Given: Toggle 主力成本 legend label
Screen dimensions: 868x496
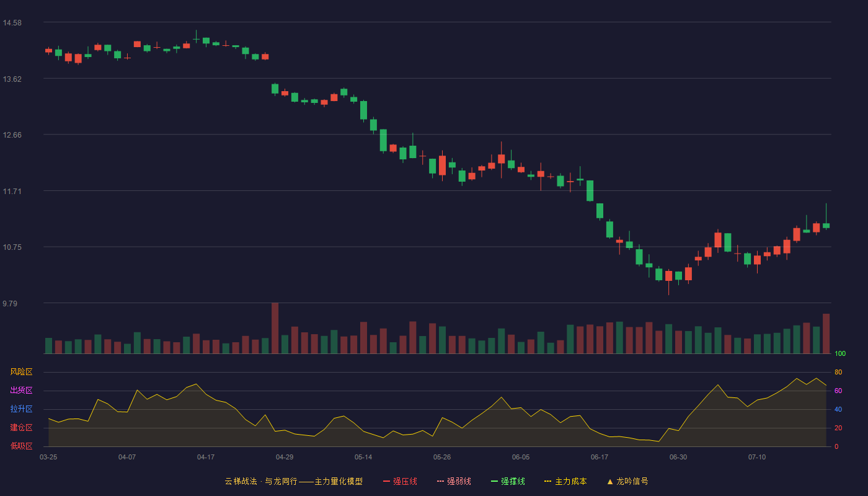Looking at the screenshot, I should tap(570, 481).
